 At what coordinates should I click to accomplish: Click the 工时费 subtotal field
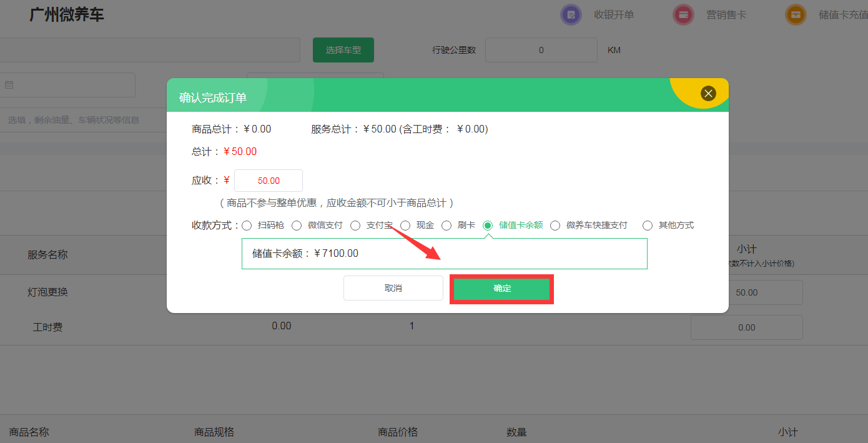[x=746, y=327]
